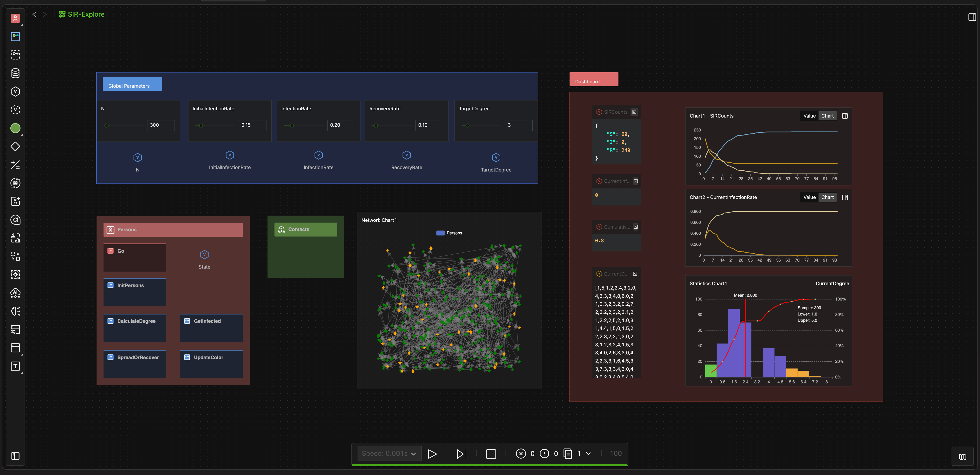Open the logs documents icon
Viewport: 980px width, 475px height.
(x=568, y=454)
